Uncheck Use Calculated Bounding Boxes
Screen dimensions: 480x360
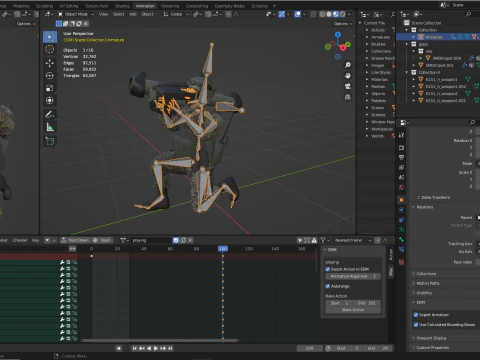pos(416,324)
